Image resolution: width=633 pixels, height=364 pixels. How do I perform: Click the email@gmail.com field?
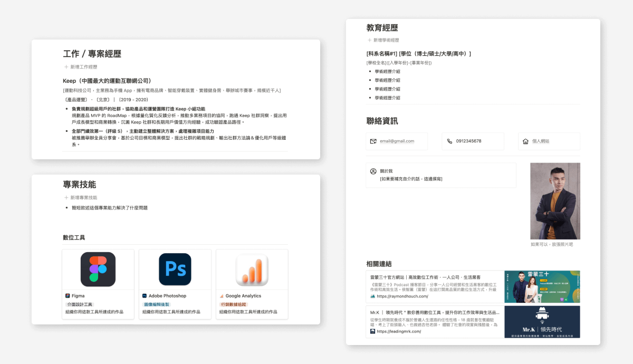click(x=397, y=141)
